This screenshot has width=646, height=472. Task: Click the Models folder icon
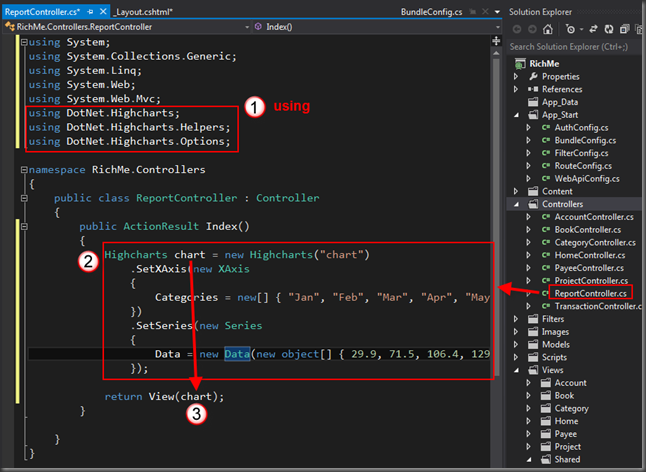click(x=533, y=344)
